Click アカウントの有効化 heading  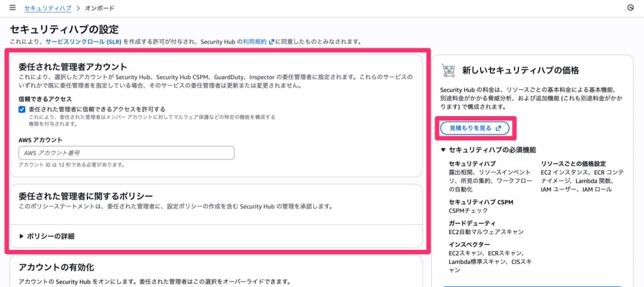[56, 268]
